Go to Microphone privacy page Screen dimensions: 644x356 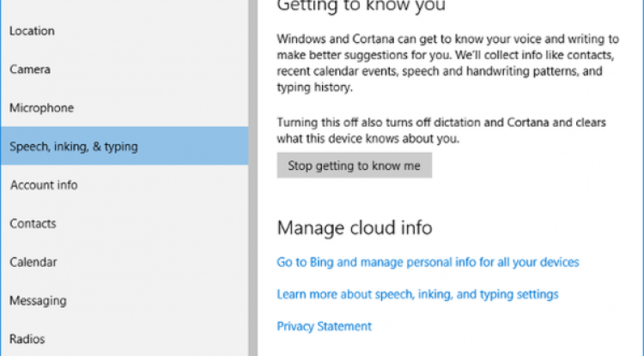[x=125, y=108]
